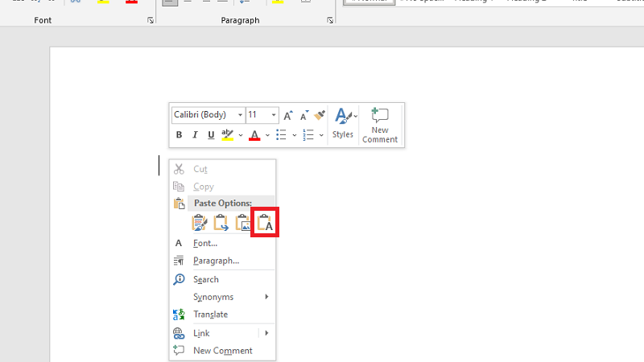Toggle Bold in the mini toolbar
644x362 pixels.
pos(180,135)
